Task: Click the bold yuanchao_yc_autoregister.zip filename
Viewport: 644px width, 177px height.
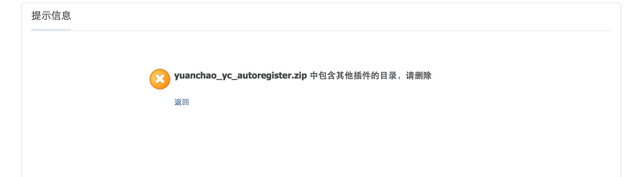Action: (240, 75)
